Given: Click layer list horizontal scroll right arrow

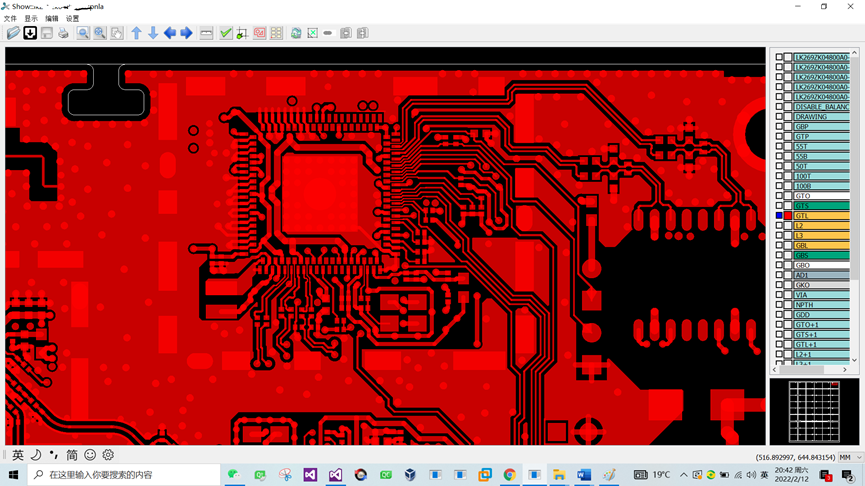Looking at the screenshot, I should pos(845,370).
